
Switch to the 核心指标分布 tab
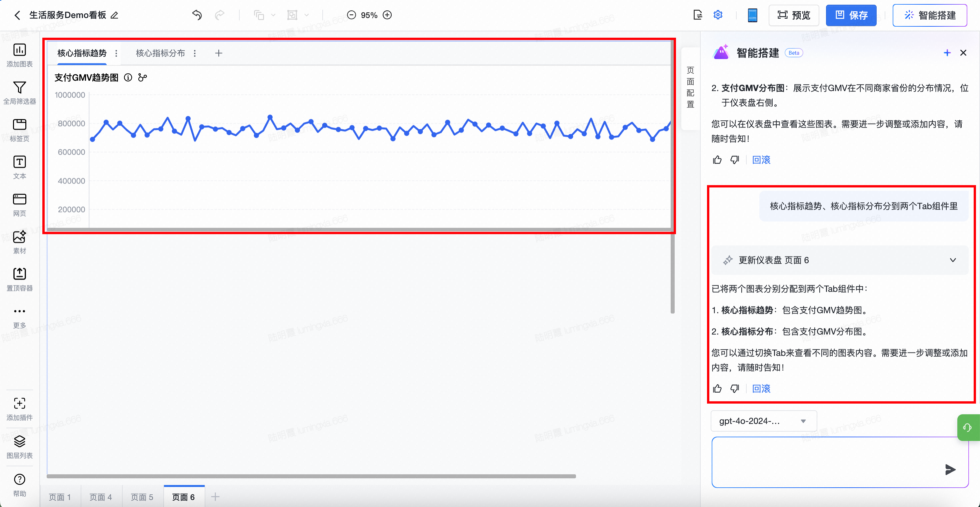tap(160, 53)
